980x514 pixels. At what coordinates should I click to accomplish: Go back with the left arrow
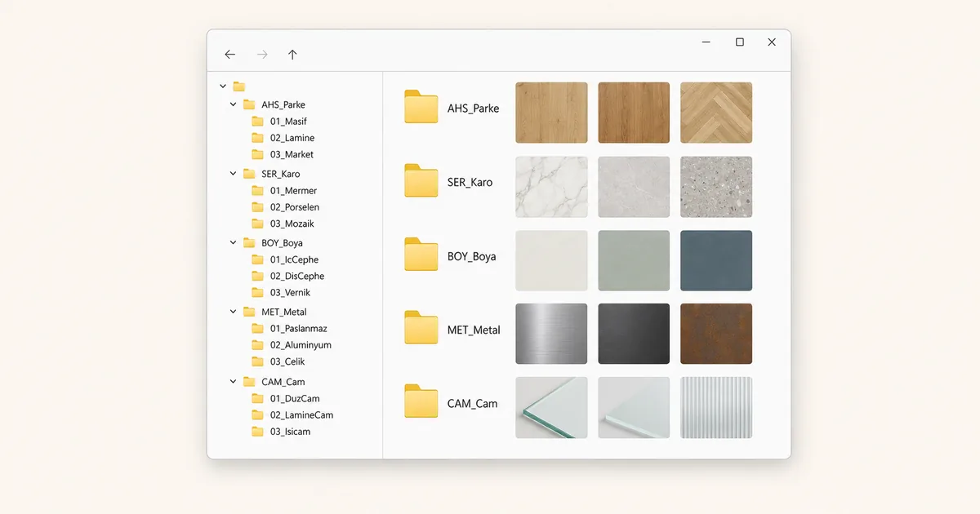[229, 55]
